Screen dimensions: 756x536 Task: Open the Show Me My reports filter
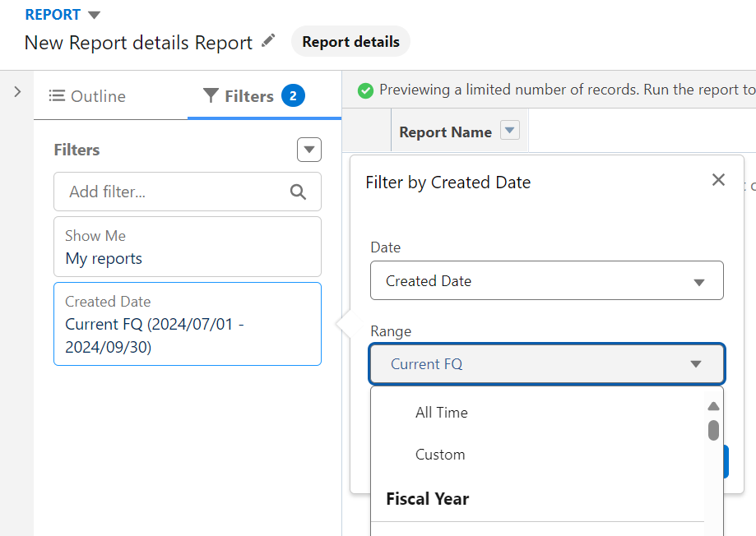tap(187, 247)
